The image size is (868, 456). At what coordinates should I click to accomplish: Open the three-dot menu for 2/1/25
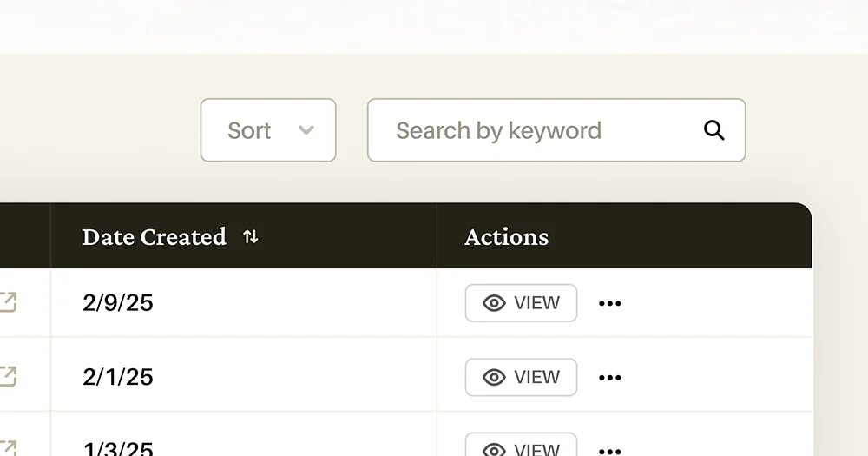(x=610, y=378)
